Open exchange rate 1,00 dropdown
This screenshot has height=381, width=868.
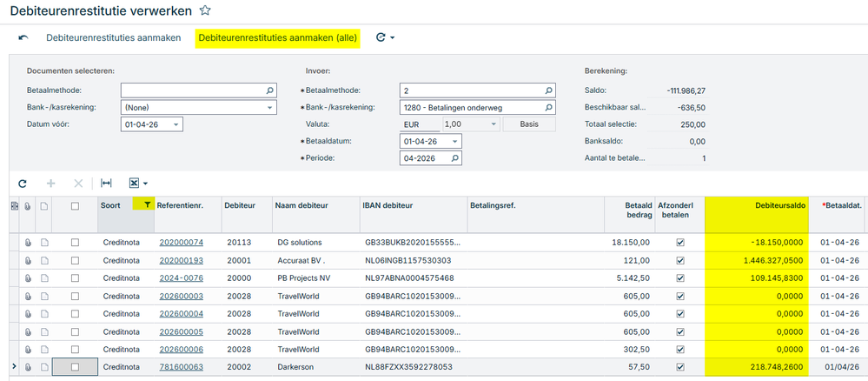click(494, 124)
